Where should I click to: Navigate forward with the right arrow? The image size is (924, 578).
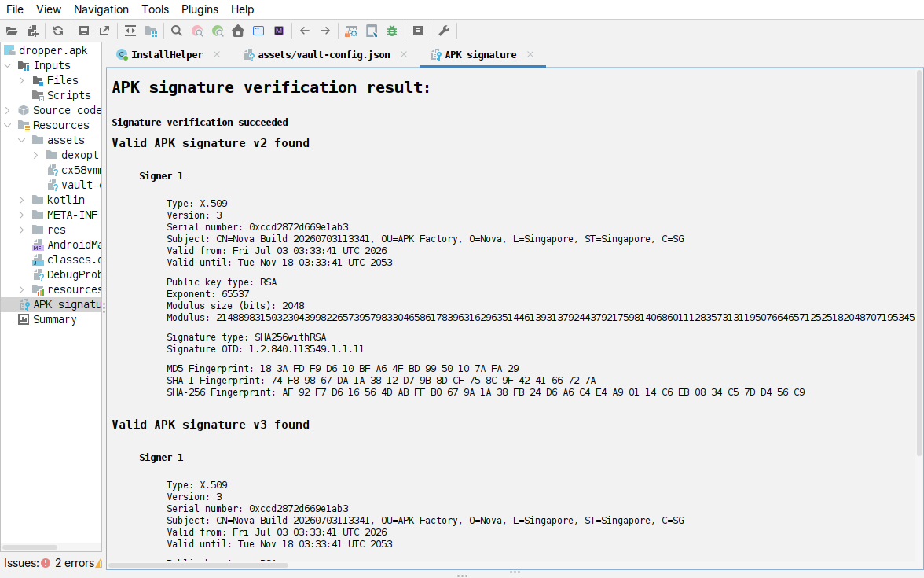pos(325,31)
